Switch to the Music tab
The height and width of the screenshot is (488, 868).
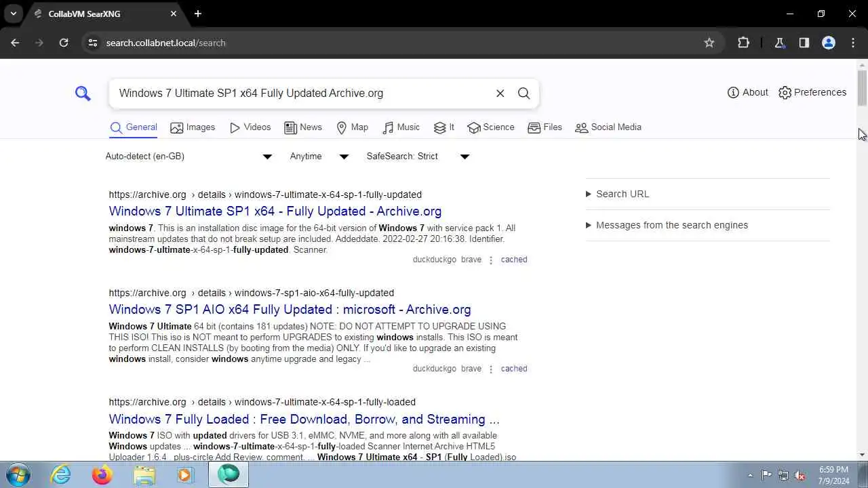click(401, 127)
